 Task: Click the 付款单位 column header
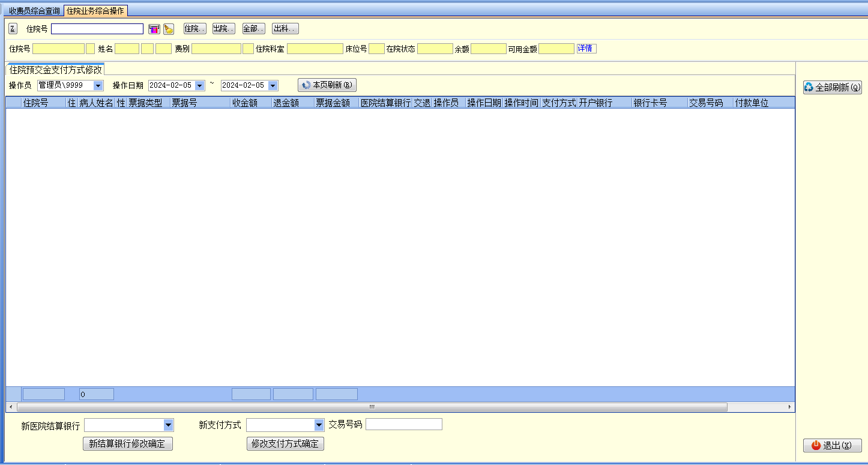point(764,103)
